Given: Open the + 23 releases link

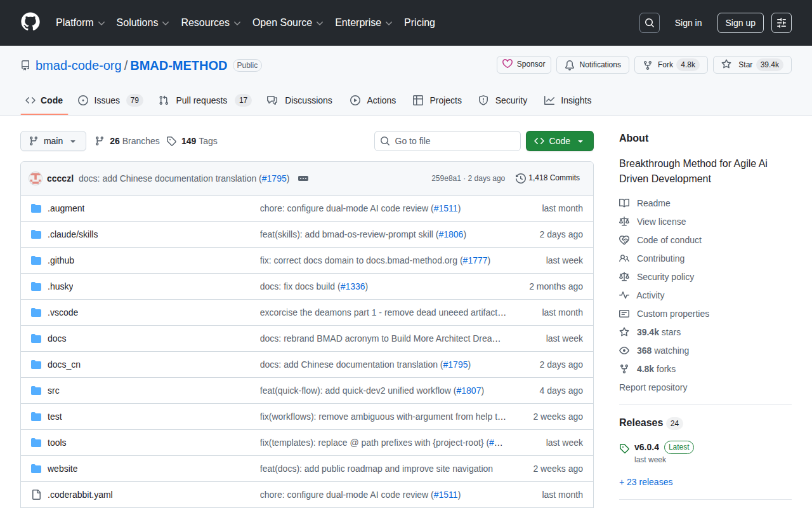Looking at the screenshot, I should [646, 482].
